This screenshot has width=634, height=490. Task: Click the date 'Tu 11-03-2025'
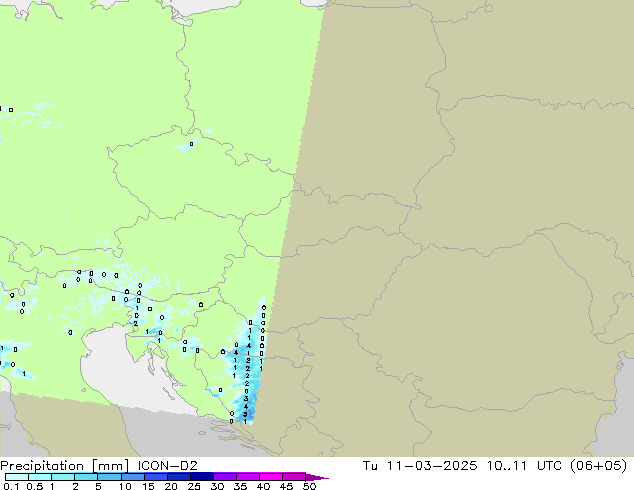[420, 465]
